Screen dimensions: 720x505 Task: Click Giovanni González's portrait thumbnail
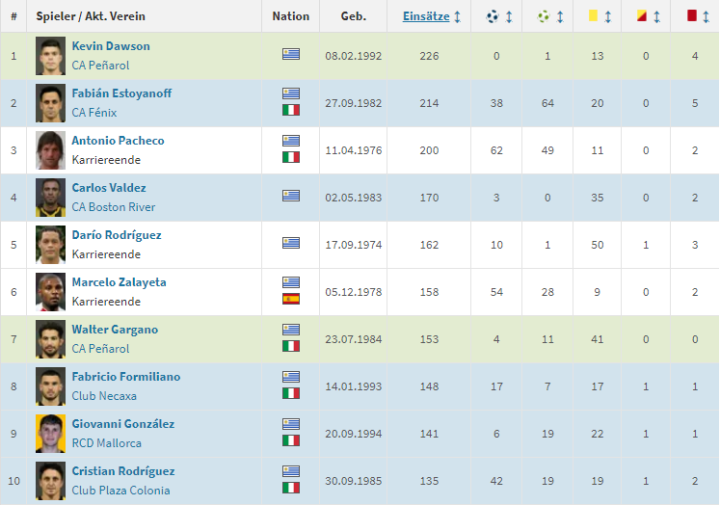coord(50,433)
